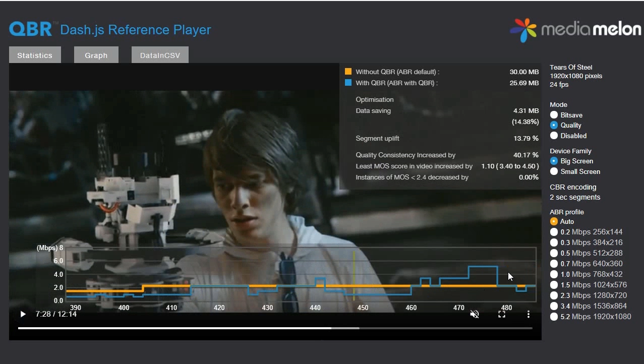Select Quality mode
The image size is (644, 364).
pyautogui.click(x=554, y=125)
